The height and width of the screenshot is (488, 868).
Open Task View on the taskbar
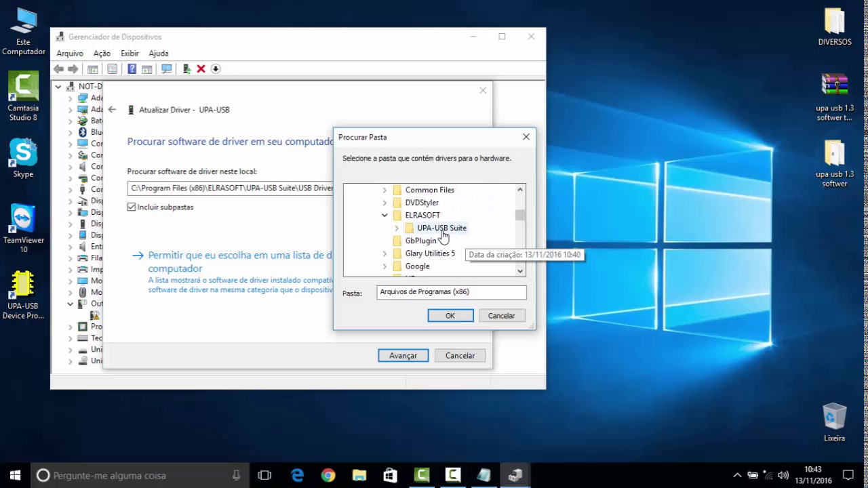pyautogui.click(x=264, y=475)
